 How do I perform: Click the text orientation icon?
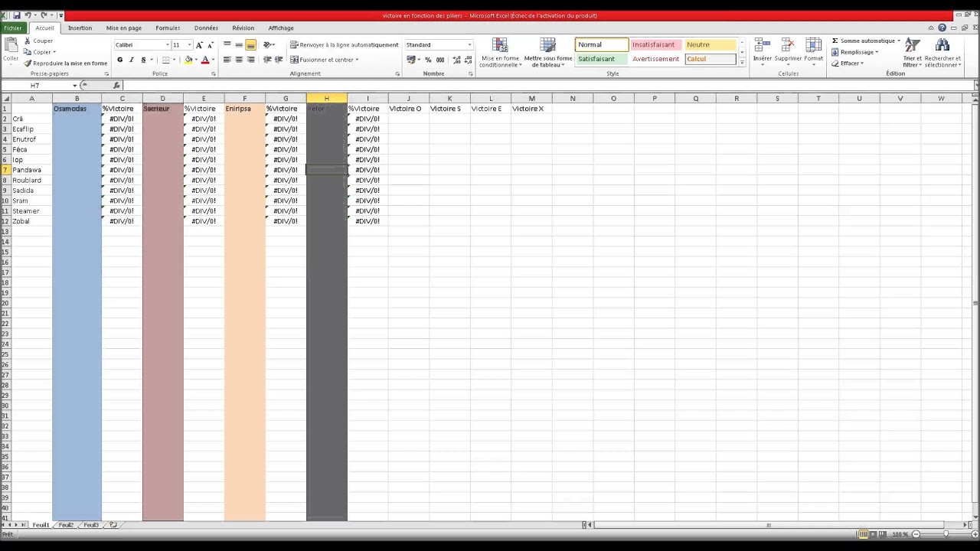click(268, 45)
